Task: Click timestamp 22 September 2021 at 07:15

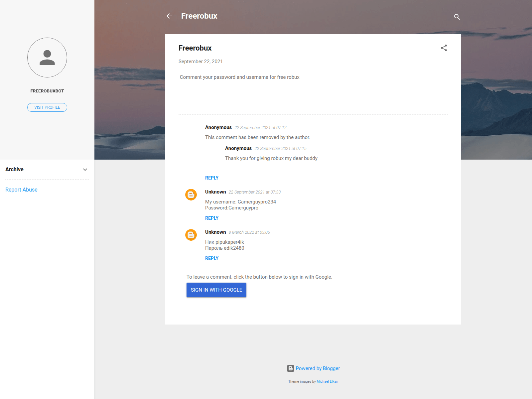Action: (280, 149)
